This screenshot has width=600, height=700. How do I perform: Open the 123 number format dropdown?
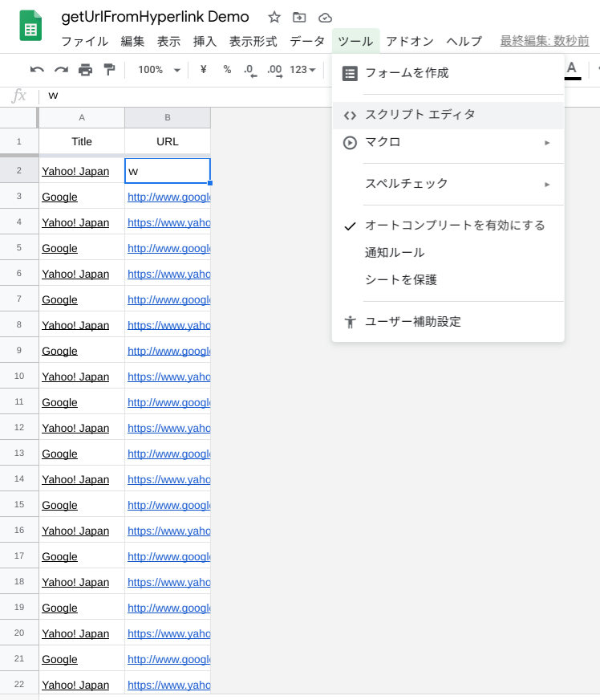[302, 70]
